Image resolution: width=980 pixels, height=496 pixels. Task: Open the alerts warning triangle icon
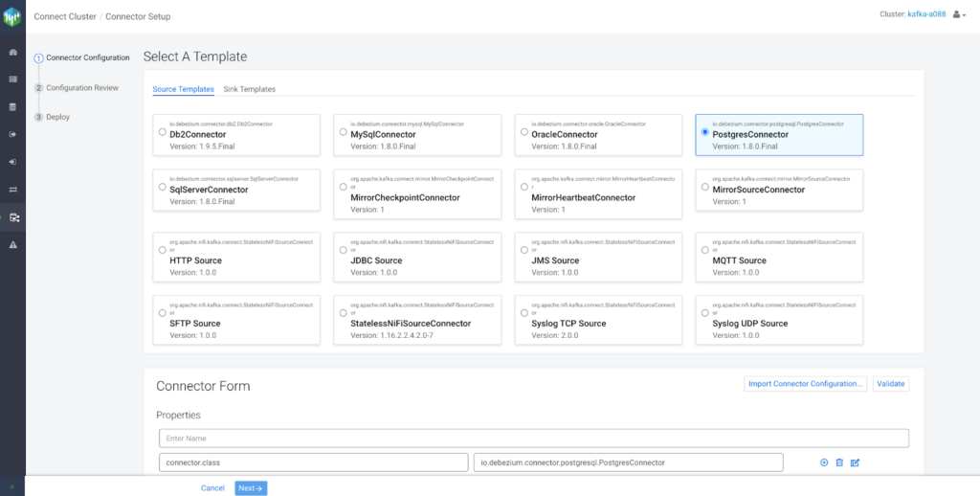point(12,245)
